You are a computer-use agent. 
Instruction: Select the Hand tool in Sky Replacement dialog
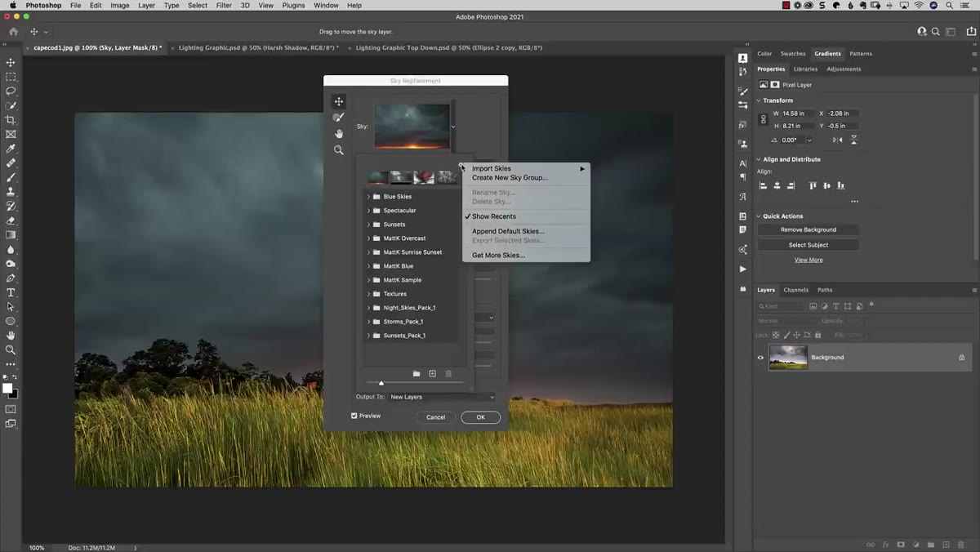(339, 134)
